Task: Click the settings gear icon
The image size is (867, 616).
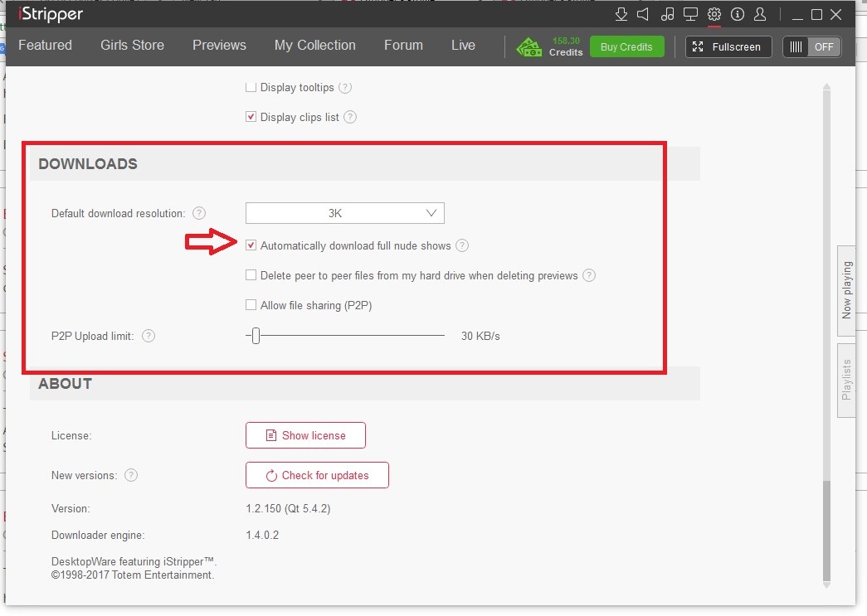Action: (714, 14)
